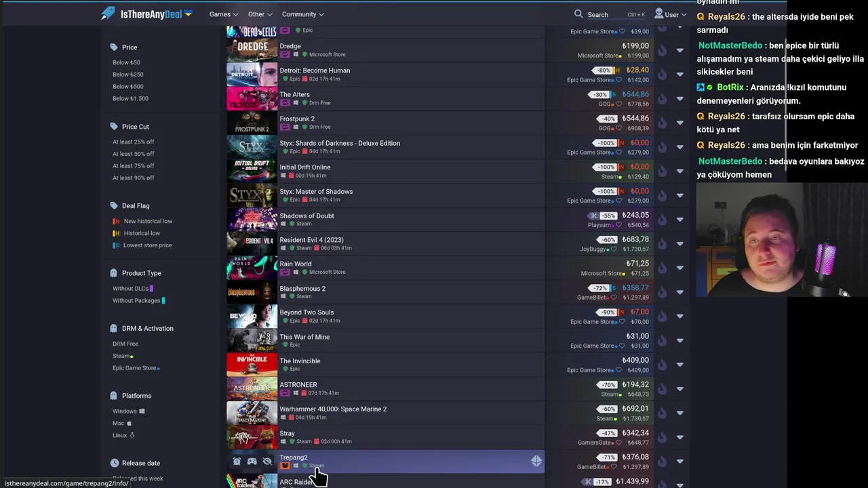The width and height of the screenshot is (868, 488).
Task: Open the Stray cover thumbnail
Action: [252, 437]
